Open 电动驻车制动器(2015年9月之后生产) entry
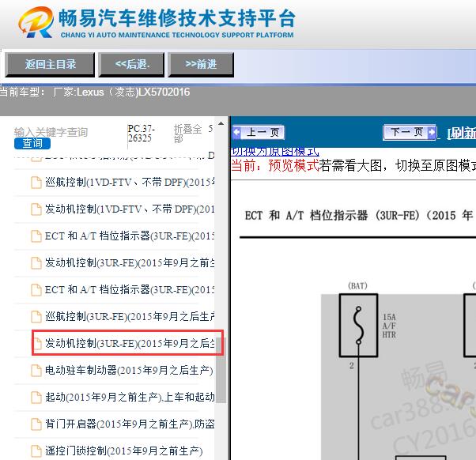The image size is (476, 460). [129, 370]
